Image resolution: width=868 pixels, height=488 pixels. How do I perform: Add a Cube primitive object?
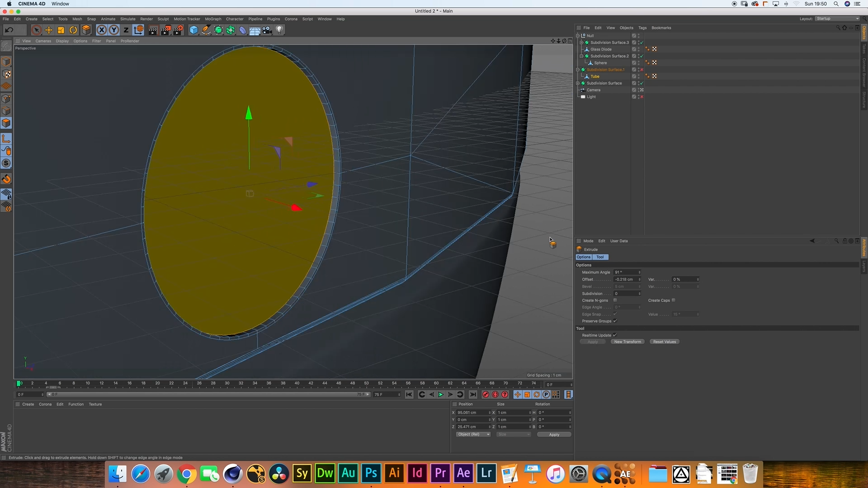(x=193, y=30)
